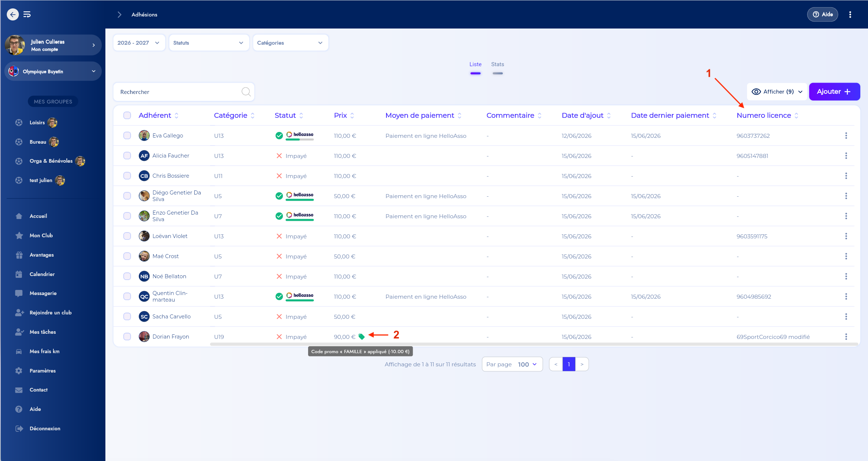Select all rows with header checkbox
Image resolution: width=868 pixels, height=461 pixels.
127,116
